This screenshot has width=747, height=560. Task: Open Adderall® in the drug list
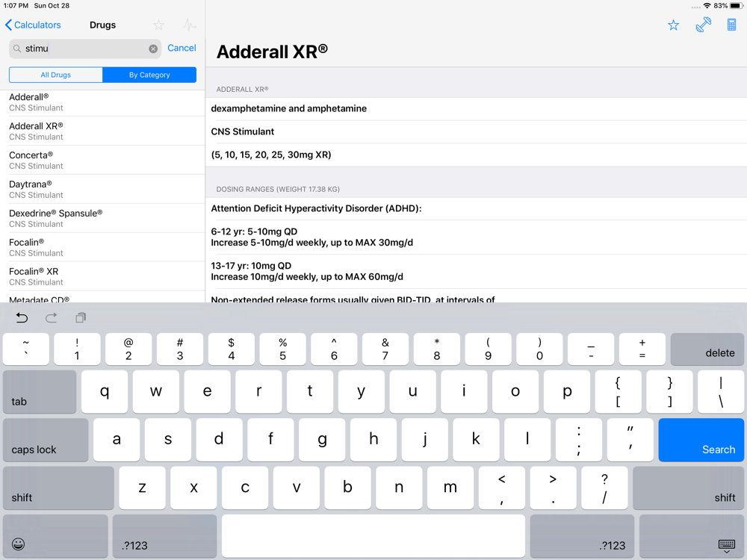point(102,102)
